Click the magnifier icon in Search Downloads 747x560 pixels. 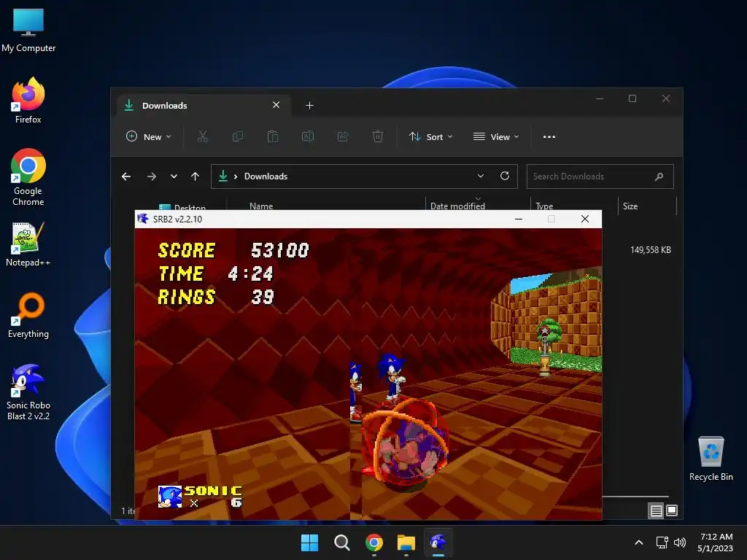click(659, 176)
